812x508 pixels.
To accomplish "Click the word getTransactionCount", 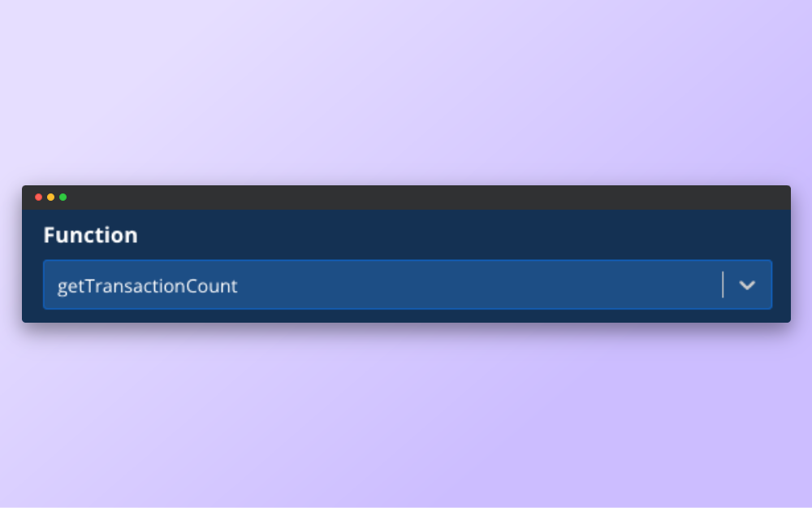I will (147, 286).
